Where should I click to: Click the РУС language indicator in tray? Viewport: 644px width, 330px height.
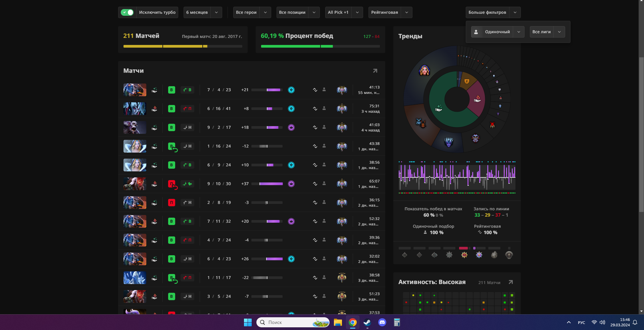pos(581,323)
